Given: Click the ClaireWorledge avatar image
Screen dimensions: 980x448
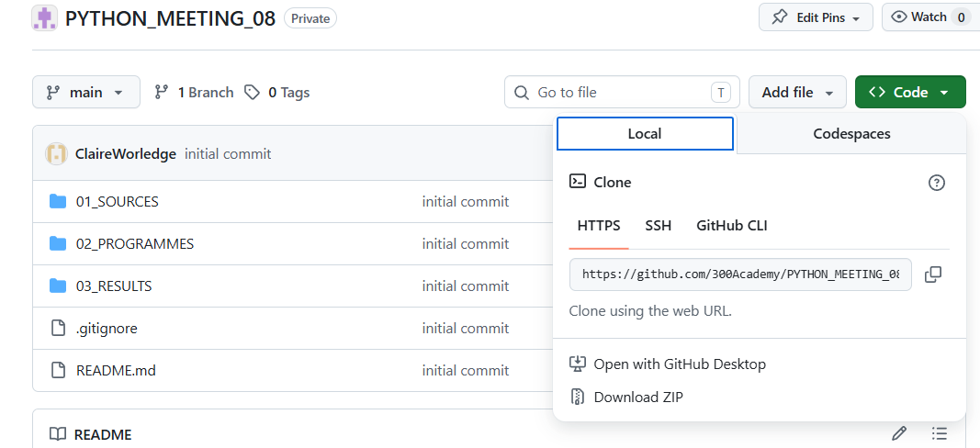Looking at the screenshot, I should click(56, 153).
